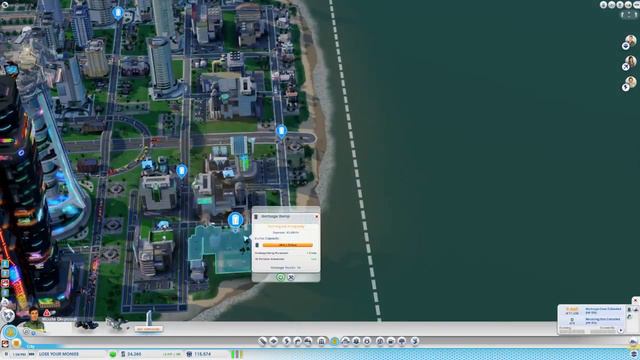Click the advisor portrait at bottom left
This screenshot has width=640, height=360.
33,319
